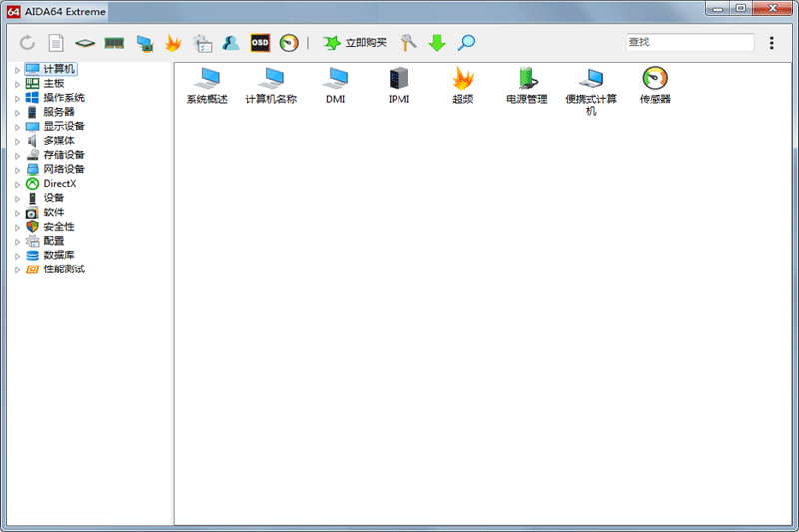Click the magnifier search icon in toolbar

pos(466,43)
